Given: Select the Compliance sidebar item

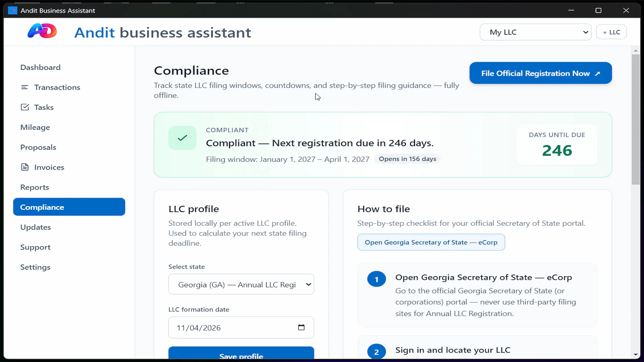Looking at the screenshot, I should coord(69,207).
